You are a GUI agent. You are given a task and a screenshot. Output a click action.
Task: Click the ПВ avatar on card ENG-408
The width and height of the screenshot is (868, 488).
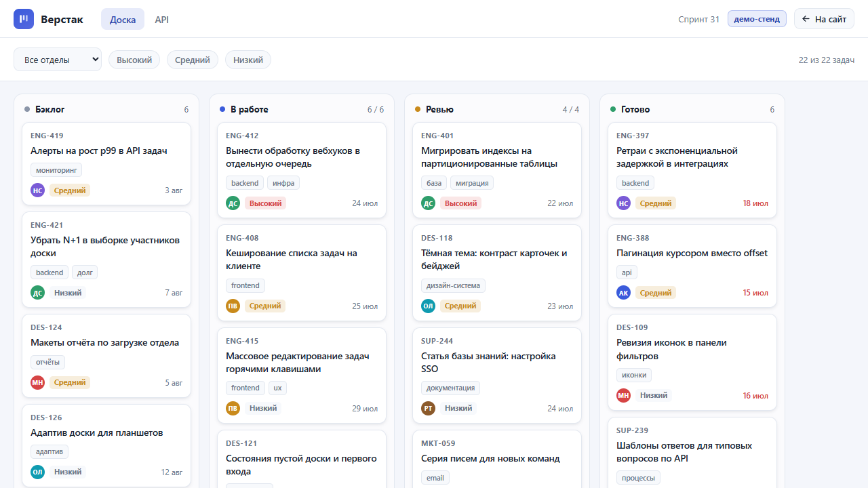[x=233, y=306]
